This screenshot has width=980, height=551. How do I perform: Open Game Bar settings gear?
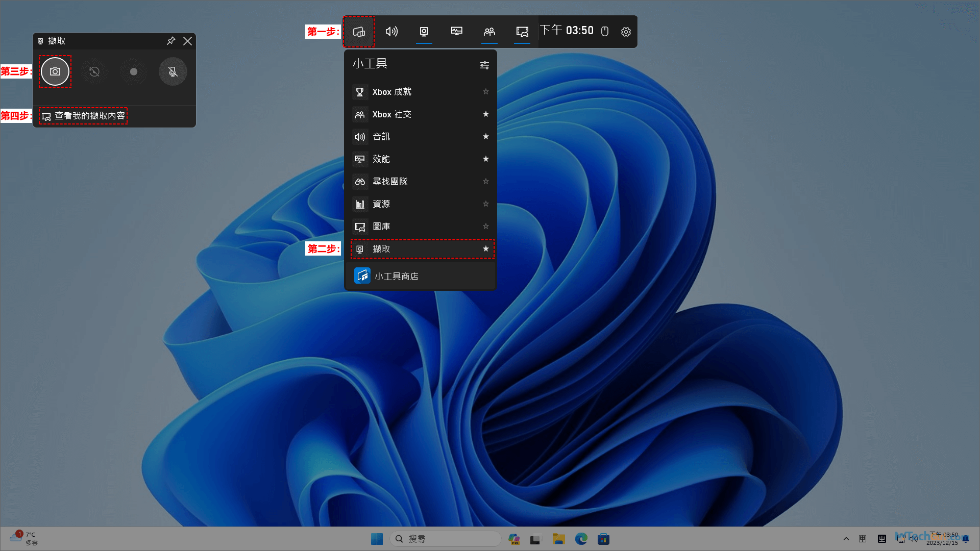626,32
